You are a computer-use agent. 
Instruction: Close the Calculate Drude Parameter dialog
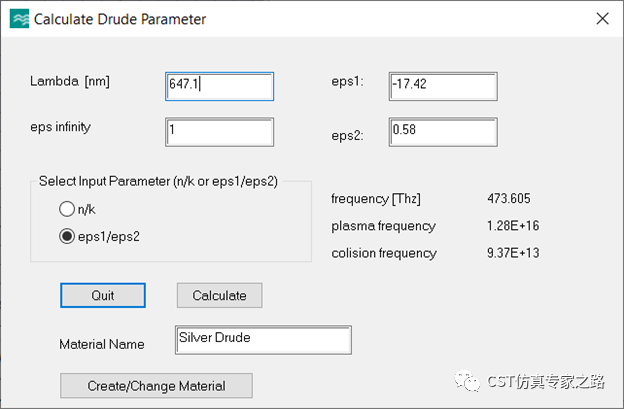(x=602, y=18)
